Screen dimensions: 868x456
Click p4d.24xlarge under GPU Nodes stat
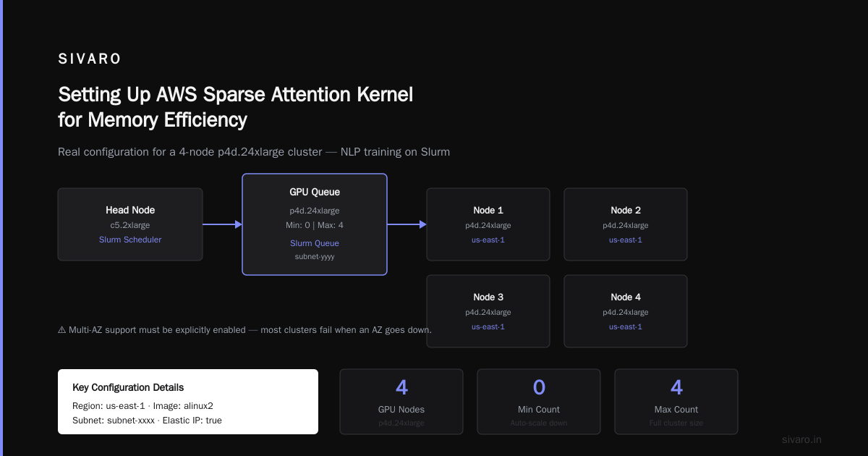tap(401, 423)
